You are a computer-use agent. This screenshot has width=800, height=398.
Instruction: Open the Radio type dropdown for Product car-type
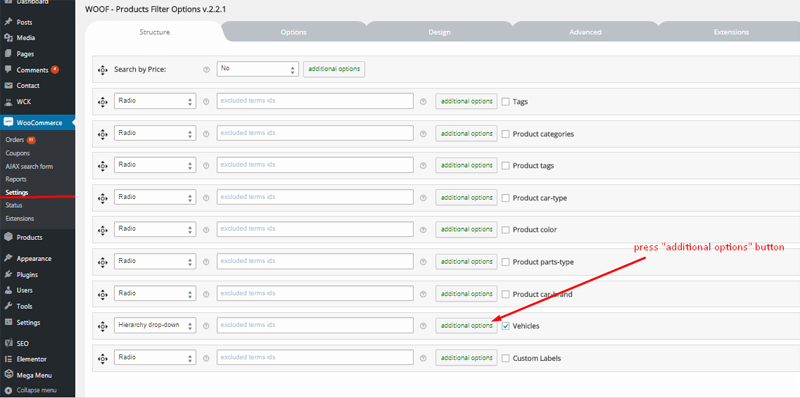click(x=155, y=197)
